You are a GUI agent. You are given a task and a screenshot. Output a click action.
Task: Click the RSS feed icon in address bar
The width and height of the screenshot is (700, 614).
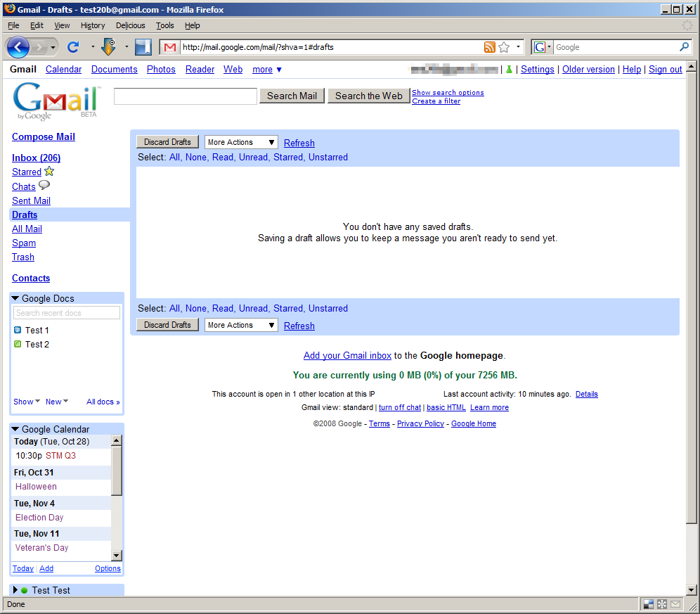point(490,47)
